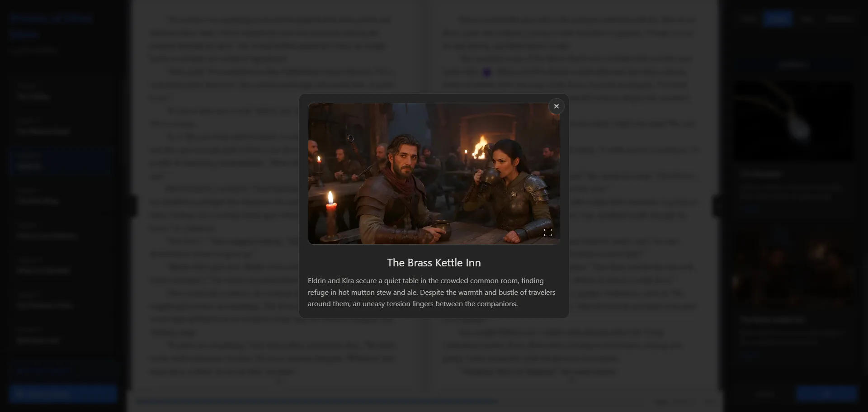Switch to the first tab in right panel

point(748,19)
